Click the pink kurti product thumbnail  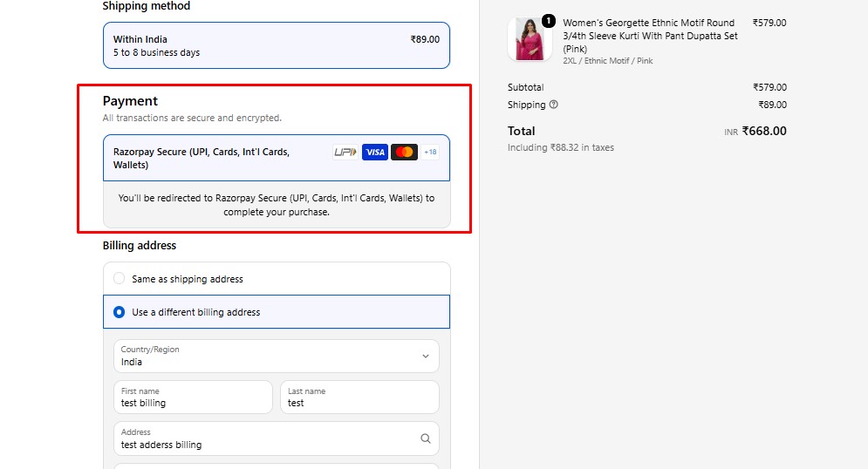pyautogui.click(x=530, y=38)
